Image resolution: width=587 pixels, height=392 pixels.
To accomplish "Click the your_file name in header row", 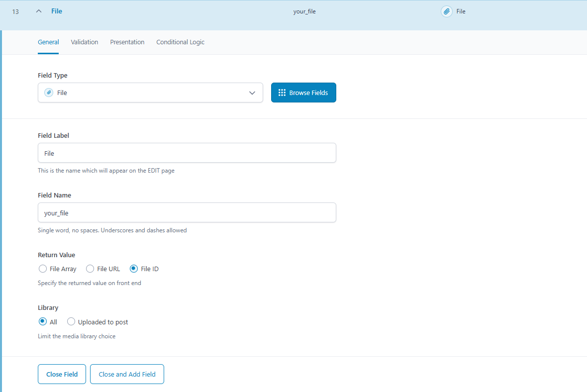I will coord(304,11).
